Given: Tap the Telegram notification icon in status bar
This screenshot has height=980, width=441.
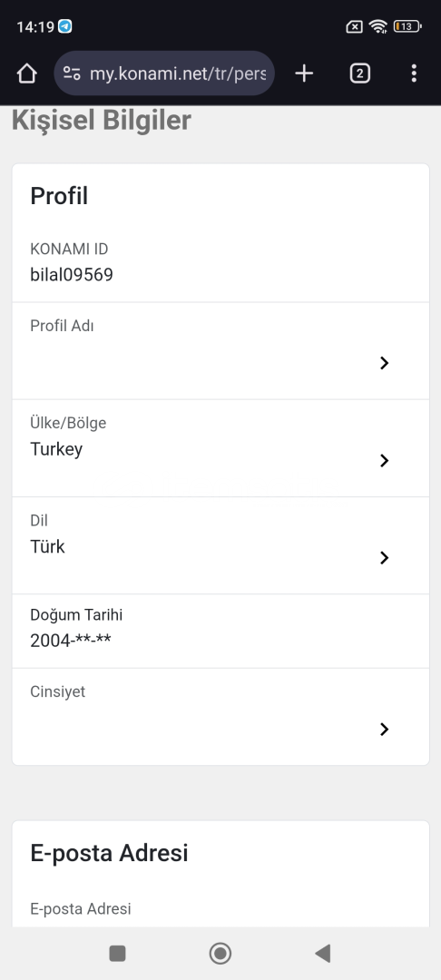Looking at the screenshot, I should coord(65,27).
